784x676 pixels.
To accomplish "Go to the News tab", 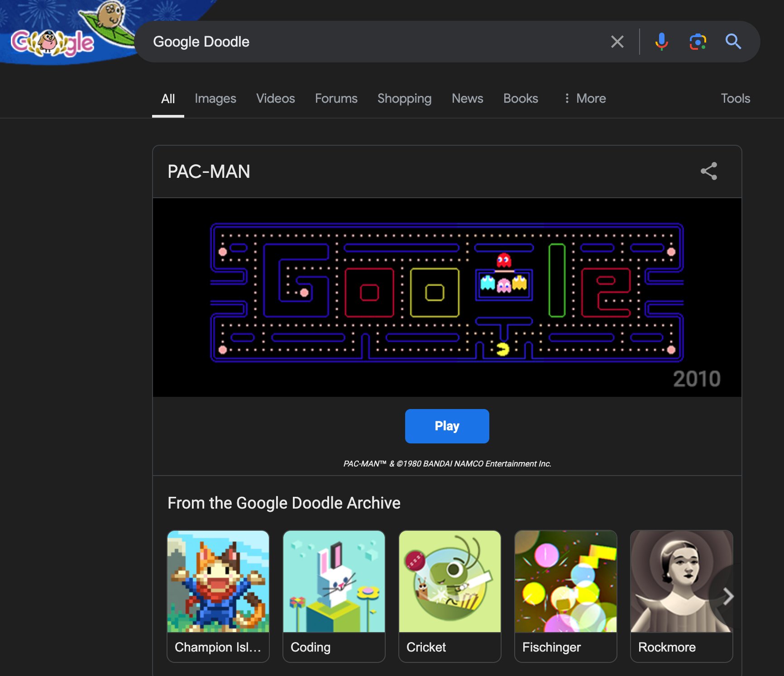I will 467,99.
